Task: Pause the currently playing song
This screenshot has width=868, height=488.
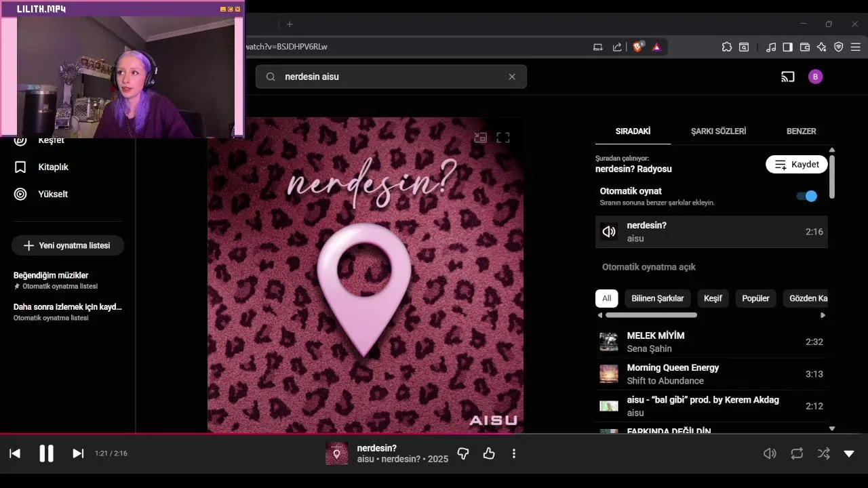Action: coord(46,453)
